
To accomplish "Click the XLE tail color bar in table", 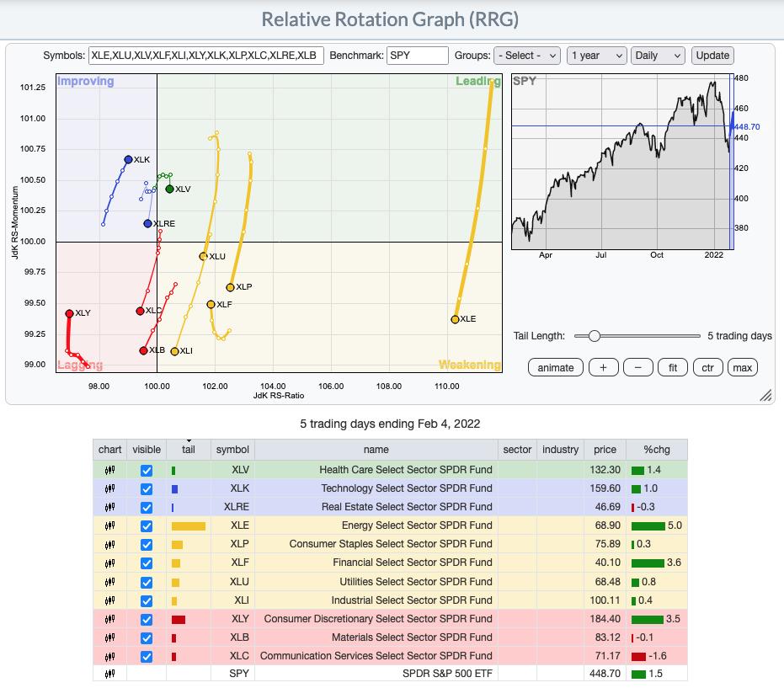I will (x=189, y=526).
